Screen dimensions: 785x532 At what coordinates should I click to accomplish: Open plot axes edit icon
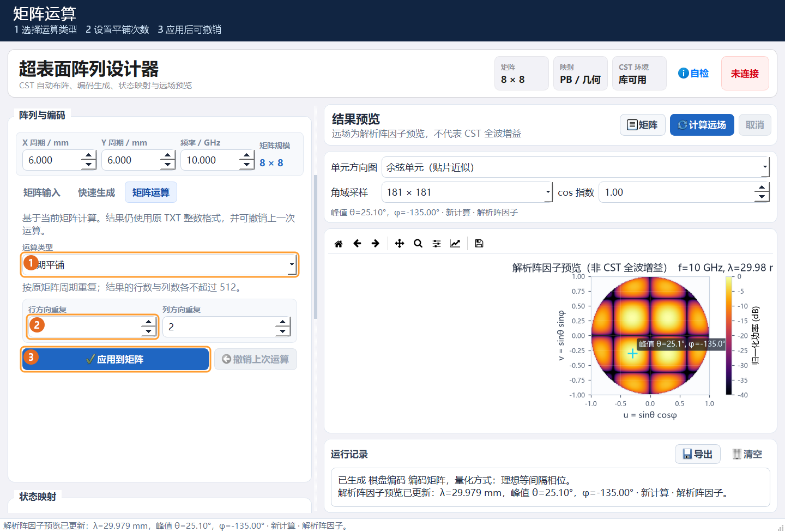coord(455,244)
